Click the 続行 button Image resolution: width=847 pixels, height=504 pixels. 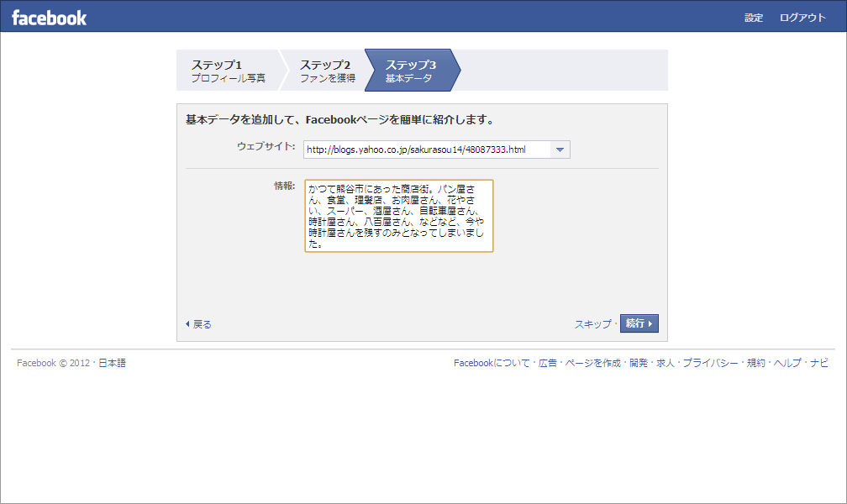tap(639, 323)
